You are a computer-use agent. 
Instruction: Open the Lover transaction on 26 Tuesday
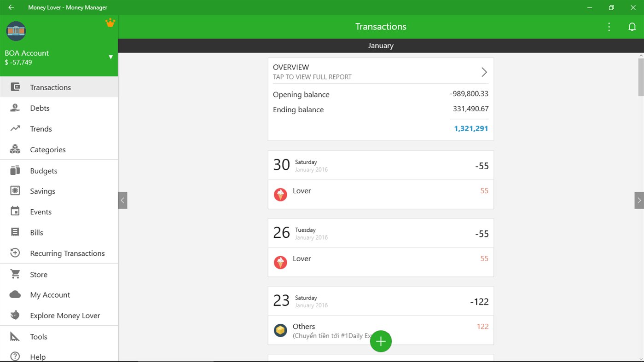coord(381,262)
